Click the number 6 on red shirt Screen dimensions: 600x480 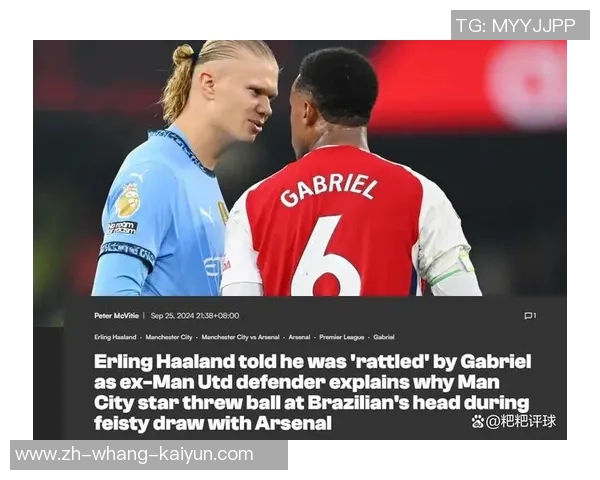tap(326, 256)
